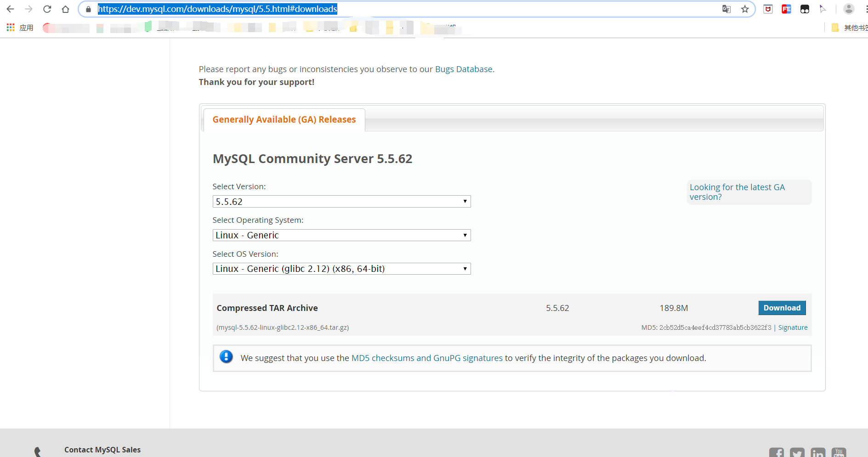Click the phone icon beside Contact MySQL Sales
This screenshot has width=868, height=457.
38,452
